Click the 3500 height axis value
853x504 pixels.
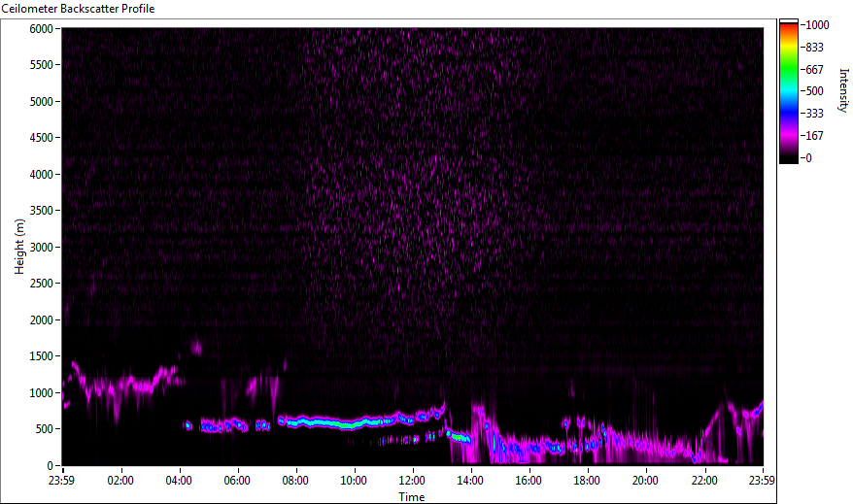pos(42,211)
